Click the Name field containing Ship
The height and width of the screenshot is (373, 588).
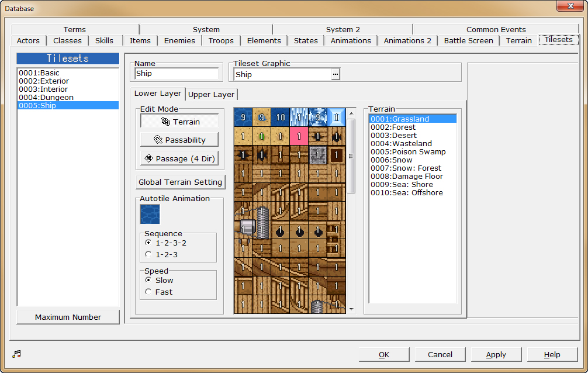(175, 73)
